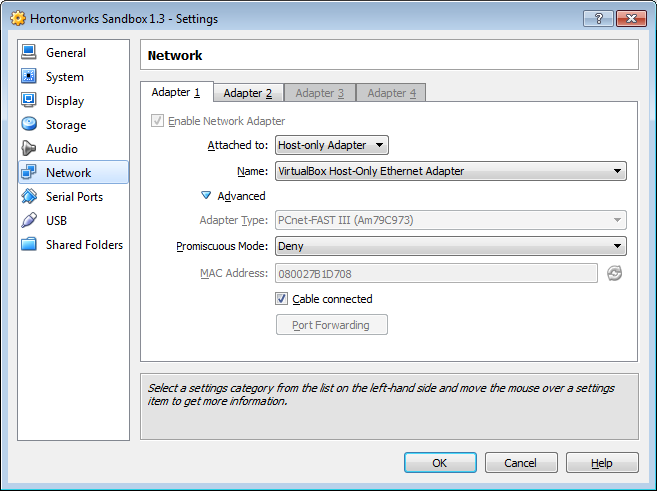This screenshot has width=657, height=491.
Task: Click Cancel to discard changes
Action: coord(521,463)
